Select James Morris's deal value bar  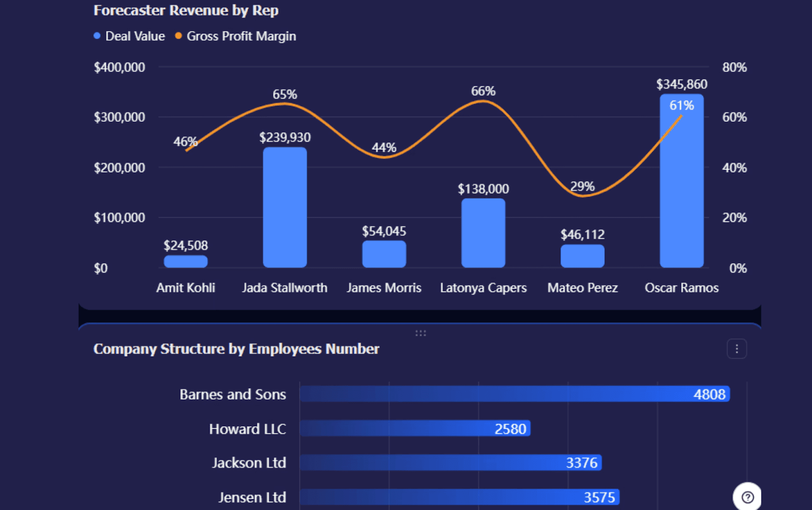pos(384,254)
